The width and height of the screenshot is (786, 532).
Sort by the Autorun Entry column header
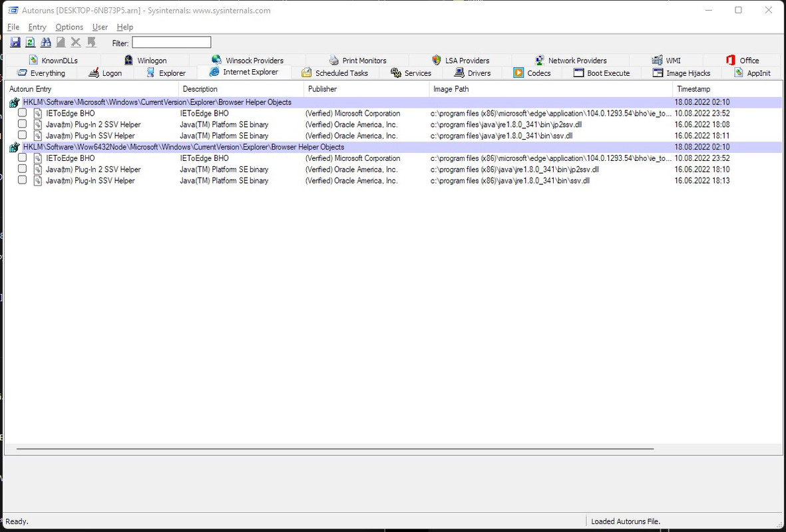coord(92,89)
